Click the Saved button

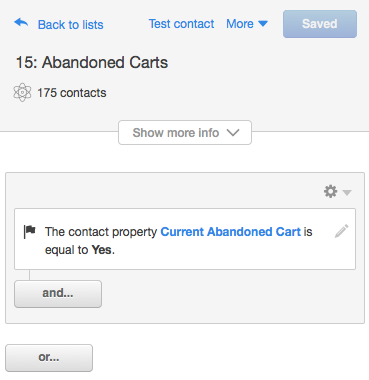click(320, 24)
